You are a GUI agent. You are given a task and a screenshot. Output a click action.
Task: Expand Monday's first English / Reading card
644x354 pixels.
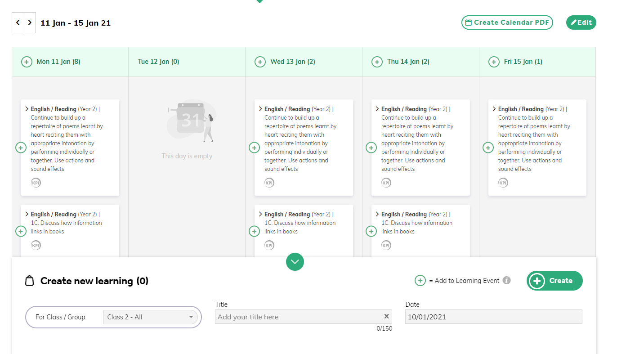pos(27,109)
